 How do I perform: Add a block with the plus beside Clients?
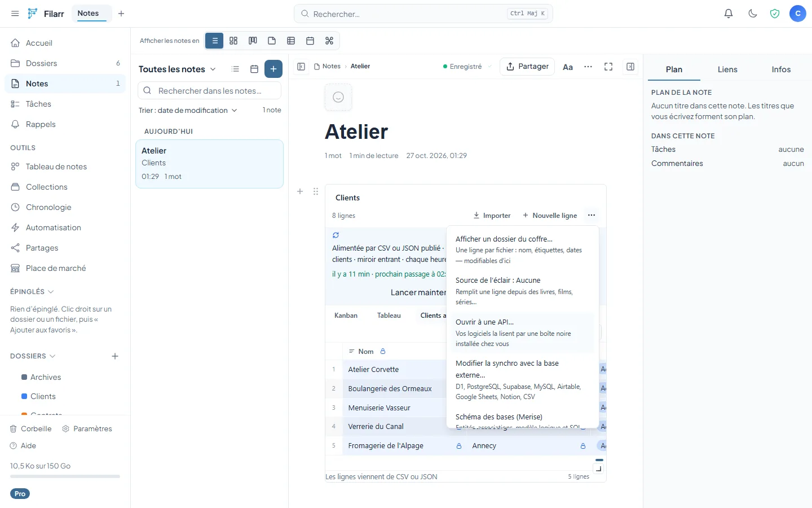[x=300, y=192]
